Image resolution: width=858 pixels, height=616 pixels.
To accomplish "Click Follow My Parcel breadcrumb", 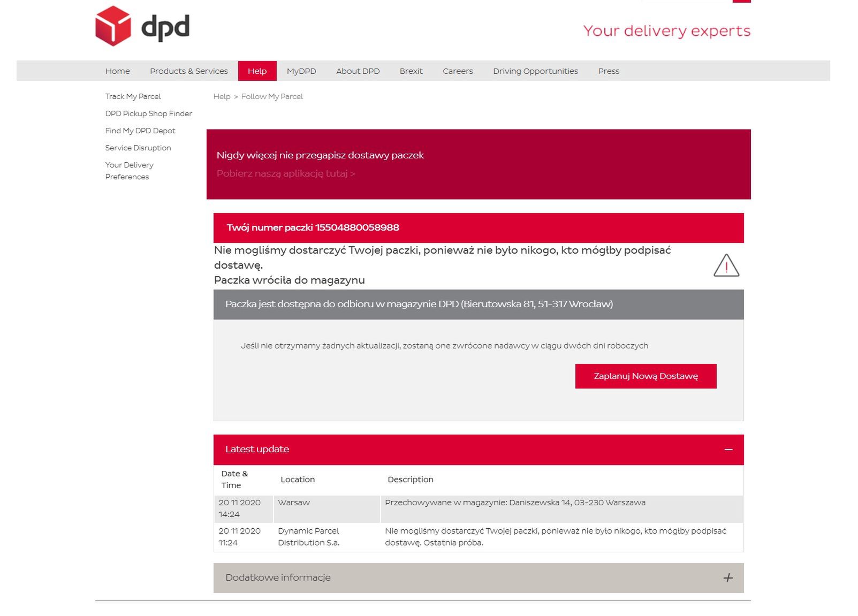I will click(x=272, y=96).
